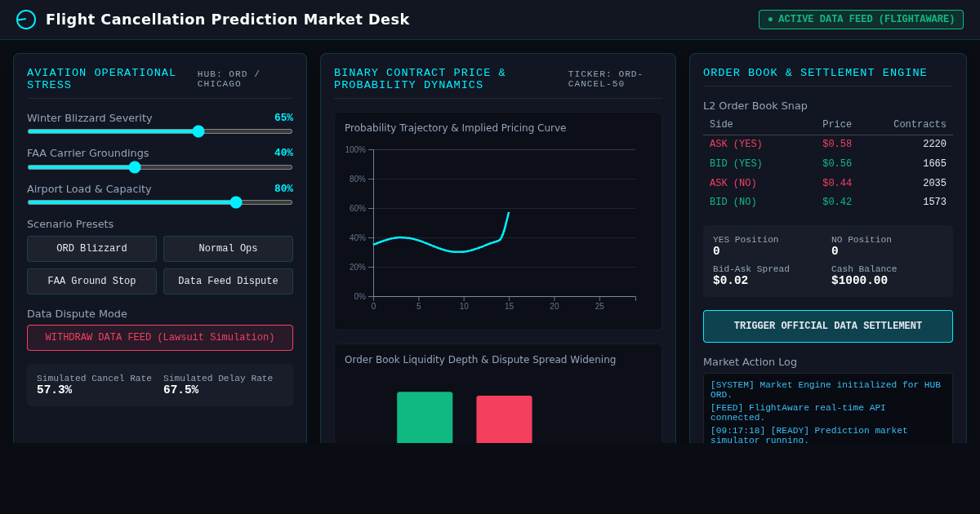Image resolution: width=980 pixels, height=514 pixels.
Task: Adjust the Winter Blizzard Severity slider
Action: 160,131
